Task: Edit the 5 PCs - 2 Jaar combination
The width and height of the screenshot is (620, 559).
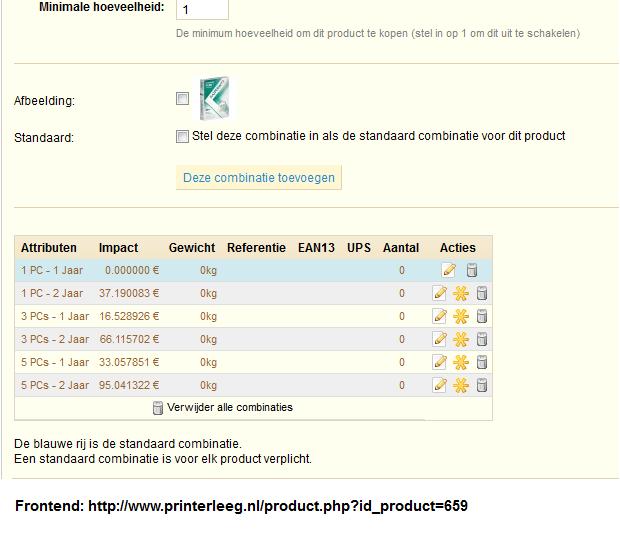Action: 440,385
